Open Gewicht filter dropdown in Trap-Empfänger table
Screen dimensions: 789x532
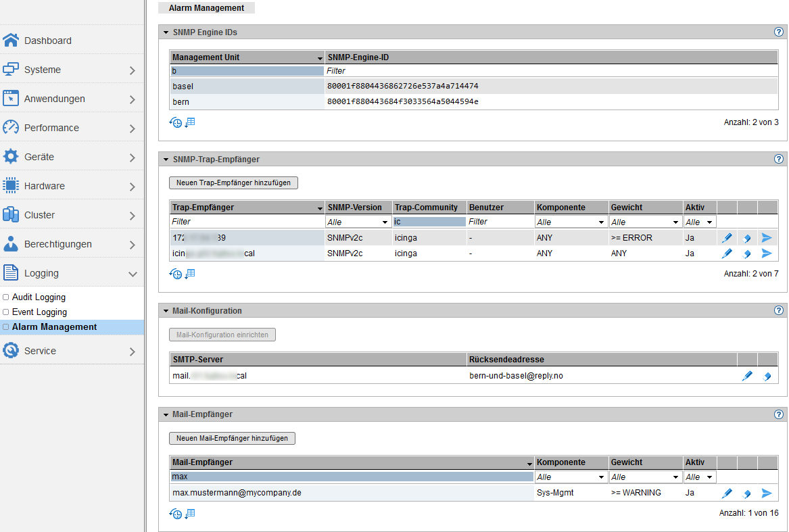(x=645, y=222)
